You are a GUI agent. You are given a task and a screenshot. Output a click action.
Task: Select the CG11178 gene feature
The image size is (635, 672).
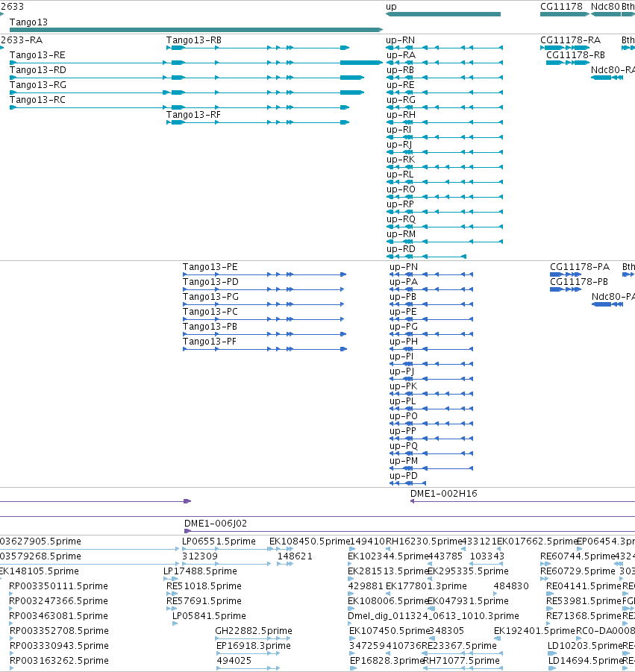click(x=565, y=14)
